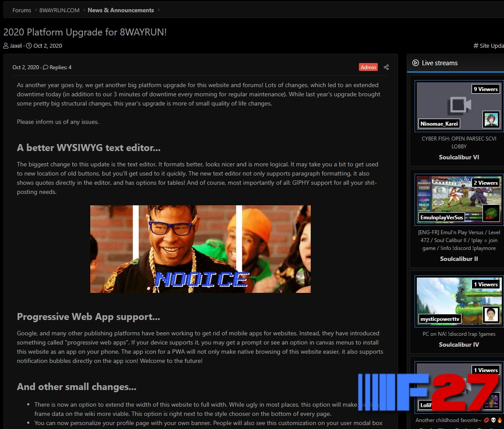Click Ninomae_Karei's avatar icon
The image size is (504, 429).
(491, 120)
